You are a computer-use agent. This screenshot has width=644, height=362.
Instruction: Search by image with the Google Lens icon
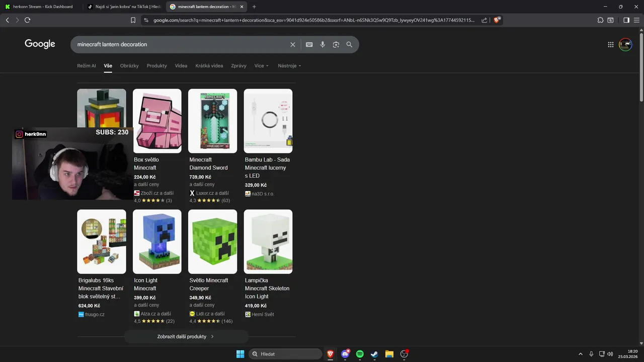336,45
